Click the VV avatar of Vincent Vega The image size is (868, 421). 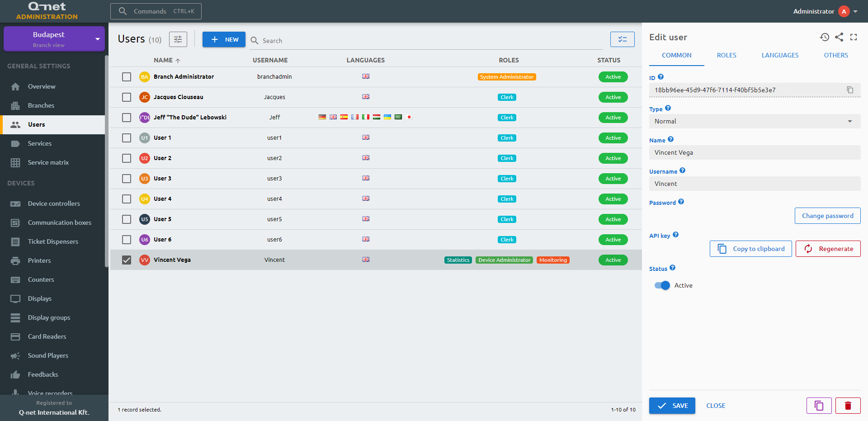145,260
